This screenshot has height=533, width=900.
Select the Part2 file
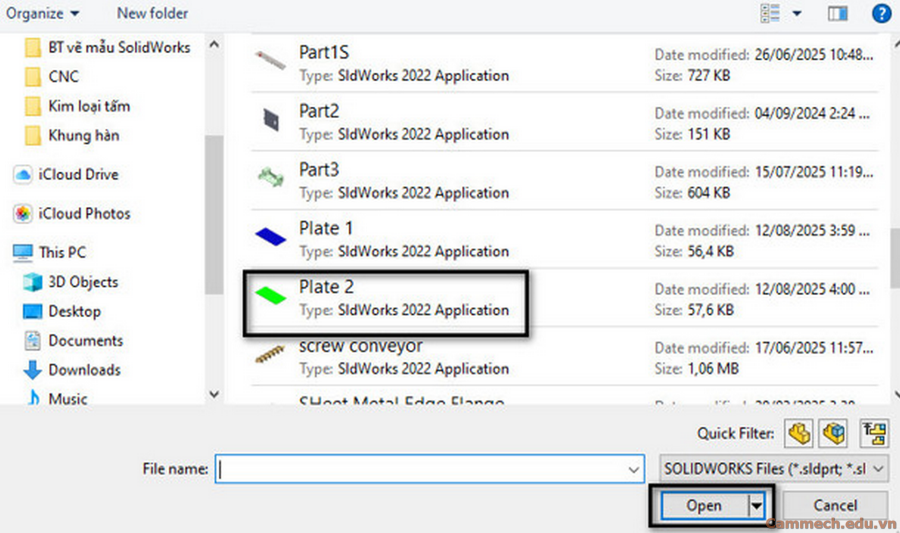click(x=565, y=122)
